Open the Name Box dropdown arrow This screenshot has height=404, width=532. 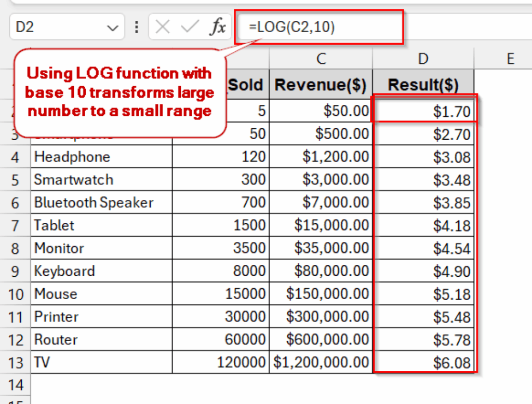point(114,26)
